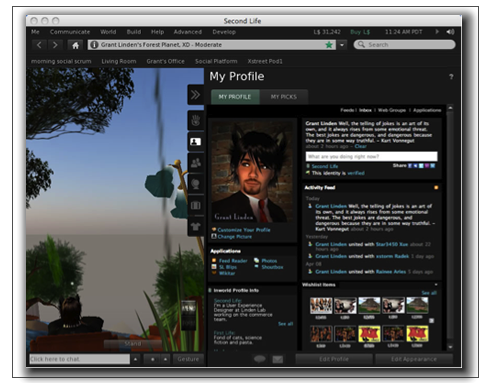This screenshot has width=488, height=383.
Task: Toggle the media play arrow in the menu bar
Action: 437,32
